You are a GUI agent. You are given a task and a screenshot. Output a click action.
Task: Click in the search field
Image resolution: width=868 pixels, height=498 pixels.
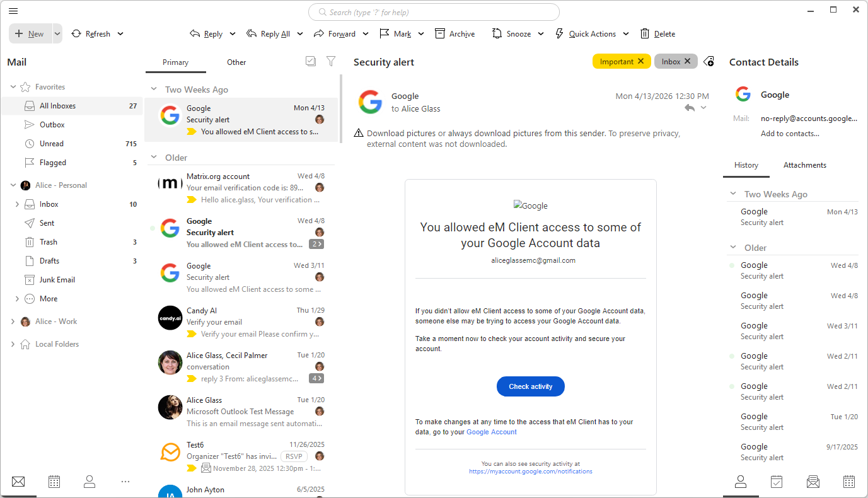434,12
